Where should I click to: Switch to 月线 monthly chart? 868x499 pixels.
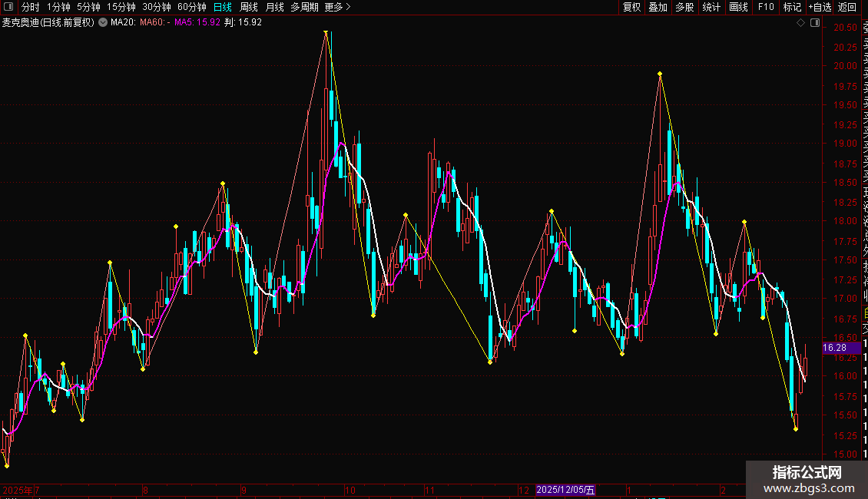click(274, 7)
